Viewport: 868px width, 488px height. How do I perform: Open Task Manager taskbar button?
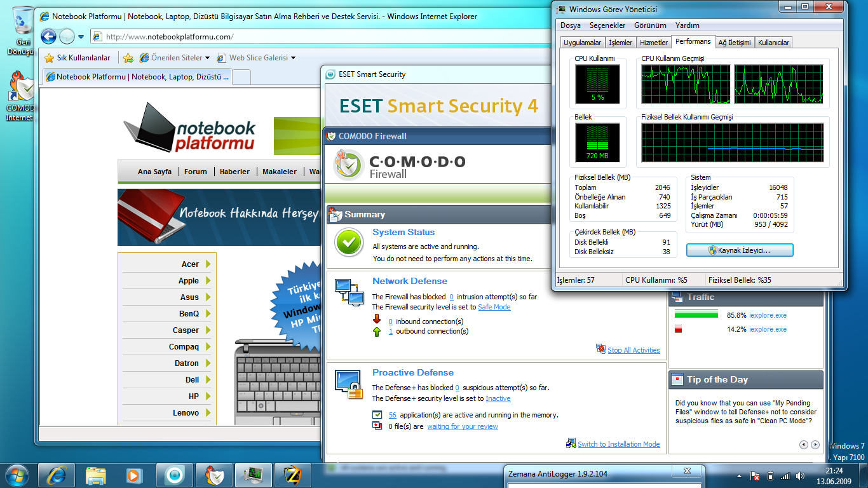253,475
